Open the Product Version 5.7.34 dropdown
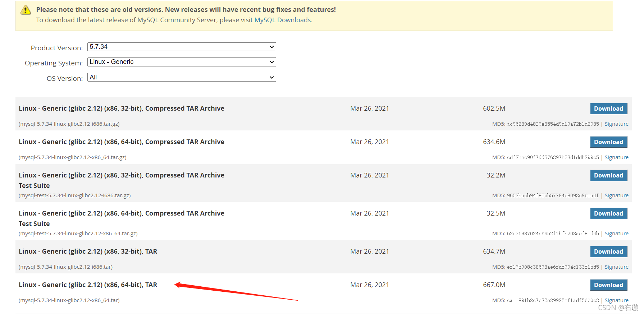The height and width of the screenshot is (314, 644). pos(182,47)
